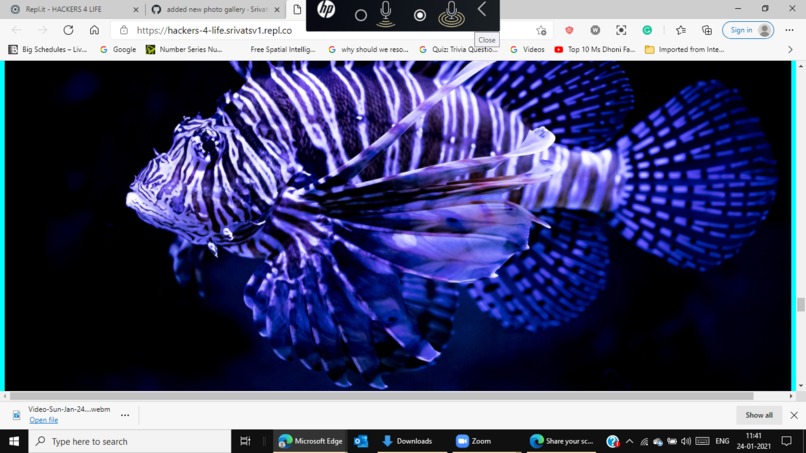Open Task View on the taskbar
This screenshot has width=806, height=453.
click(245, 441)
